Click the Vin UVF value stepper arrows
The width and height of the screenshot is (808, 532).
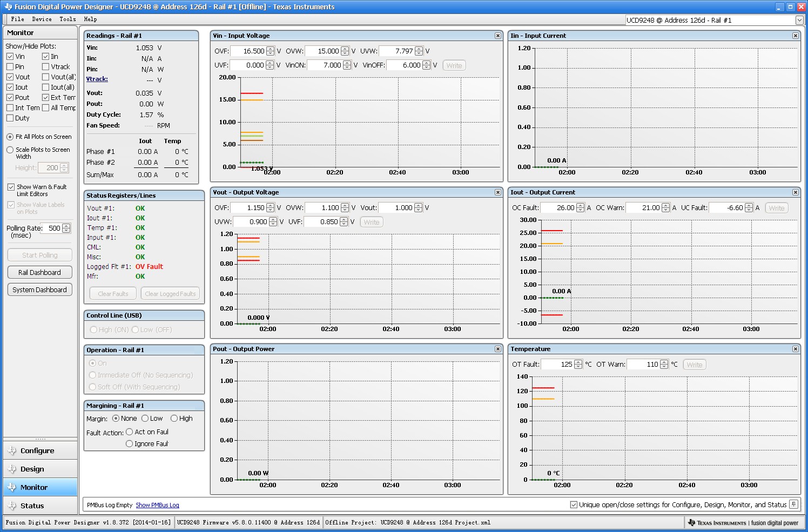270,65
